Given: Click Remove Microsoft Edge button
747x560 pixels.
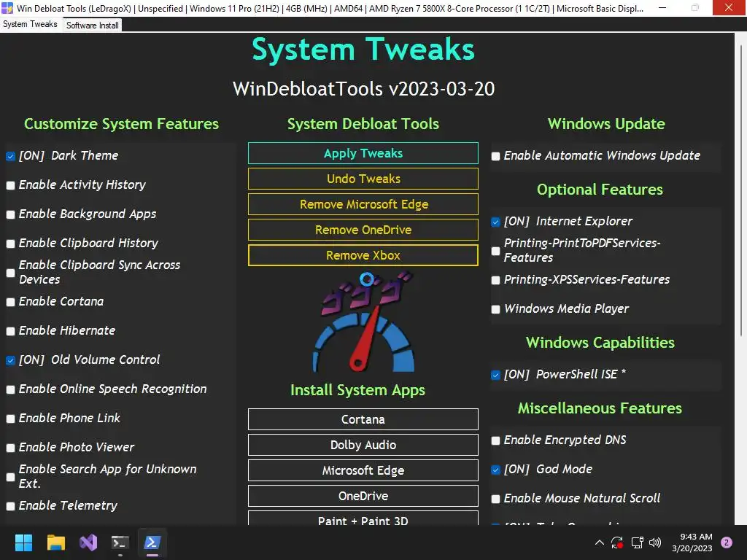Looking at the screenshot, I should tap(363, 204).
